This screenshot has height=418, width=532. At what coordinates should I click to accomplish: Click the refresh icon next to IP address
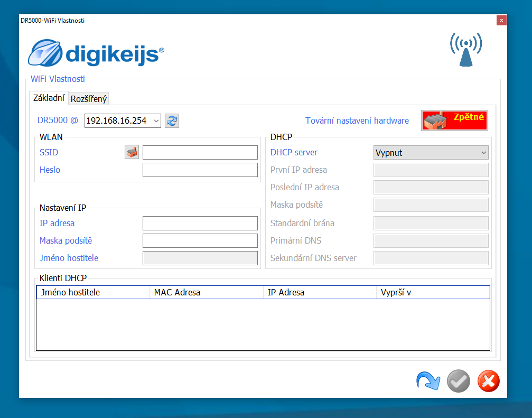[x=172, y=120]
